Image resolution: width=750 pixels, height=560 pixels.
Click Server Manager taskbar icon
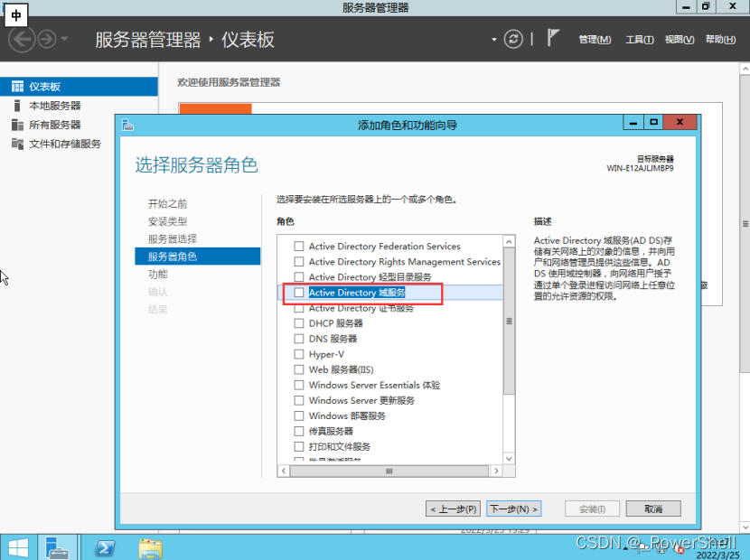(x=58, y=547)
